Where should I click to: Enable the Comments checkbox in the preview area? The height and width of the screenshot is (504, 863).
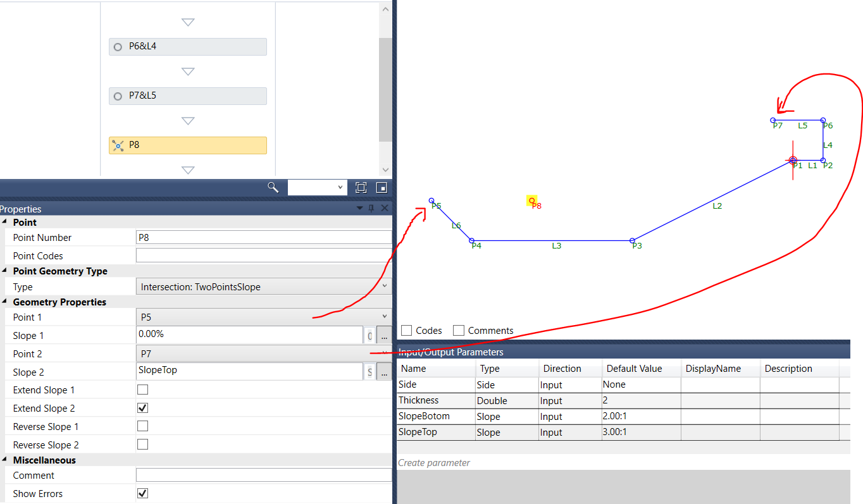click(458, 330)
